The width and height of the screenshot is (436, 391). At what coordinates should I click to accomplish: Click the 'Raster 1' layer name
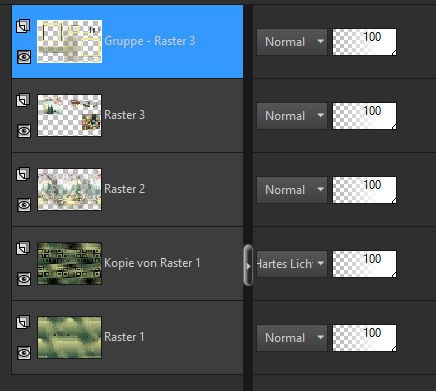(124, 337)
